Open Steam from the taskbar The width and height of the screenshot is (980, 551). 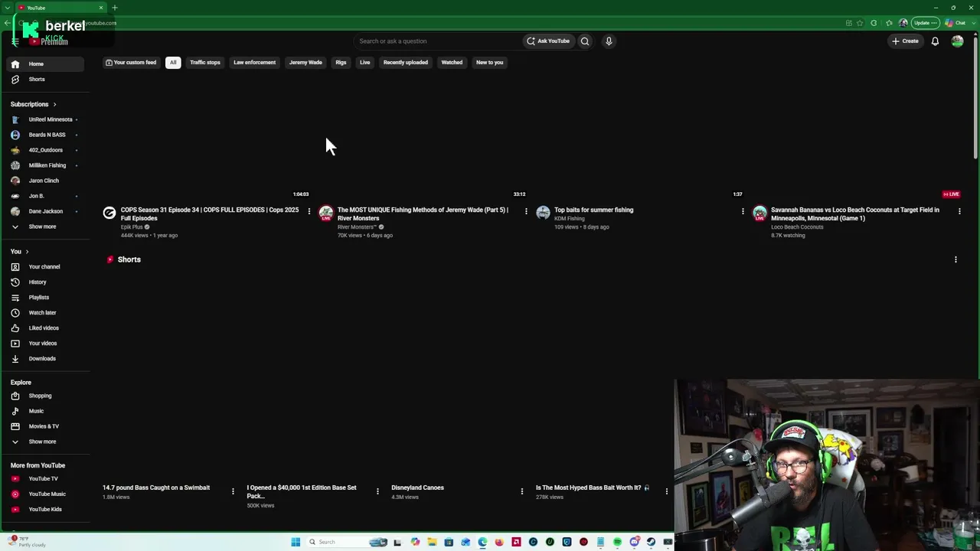pyautogui.click(x=651, y=543)
